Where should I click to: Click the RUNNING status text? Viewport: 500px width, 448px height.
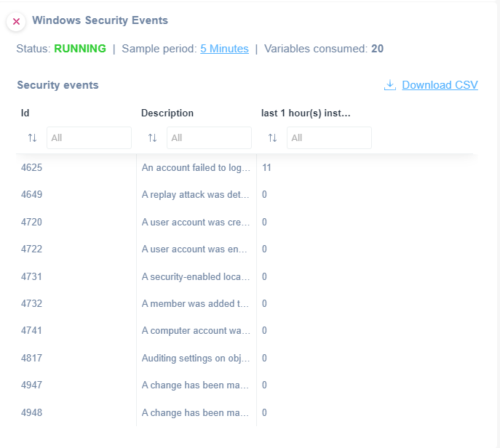pyautogui.click(x=80, y=49)
